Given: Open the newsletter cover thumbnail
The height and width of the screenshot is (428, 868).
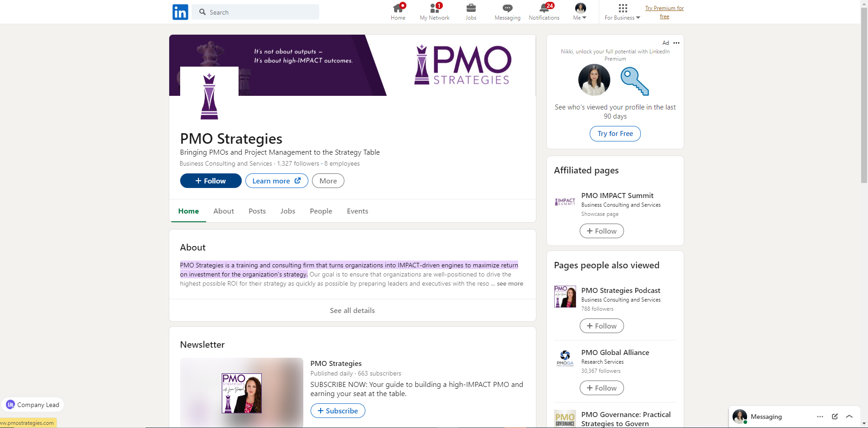Looking at the screenshot, I should [x=242, y=393].
